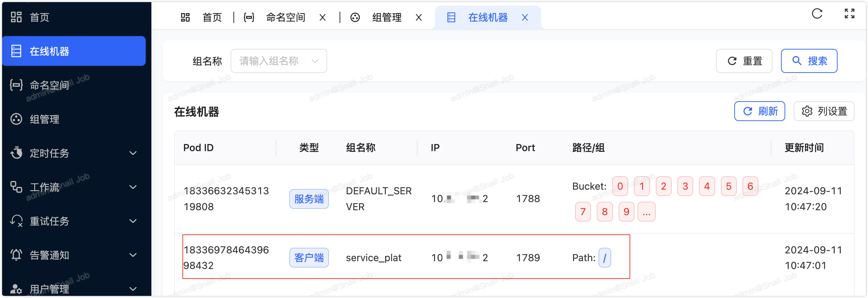Switch to the 首页 tab
The height and width of the screenshot is (298, 868).
pos(212,17)
